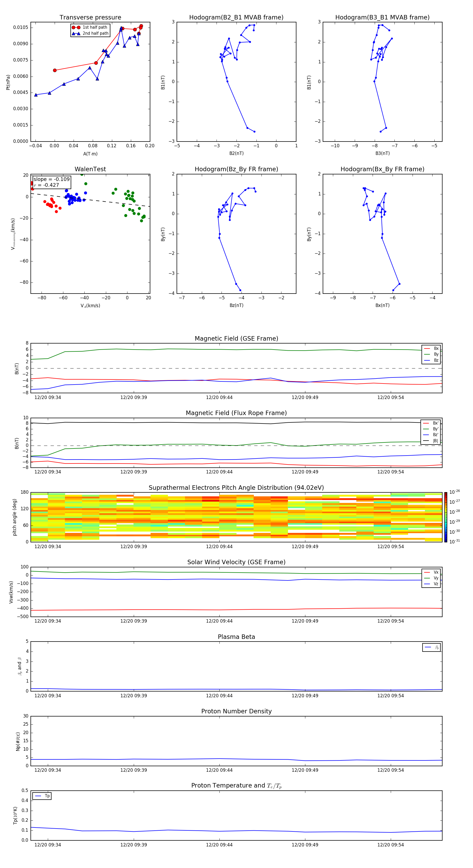Click the slope and r annotation box in WalenTest
This screenshot has width=473, height=868.
pos(52,182)
